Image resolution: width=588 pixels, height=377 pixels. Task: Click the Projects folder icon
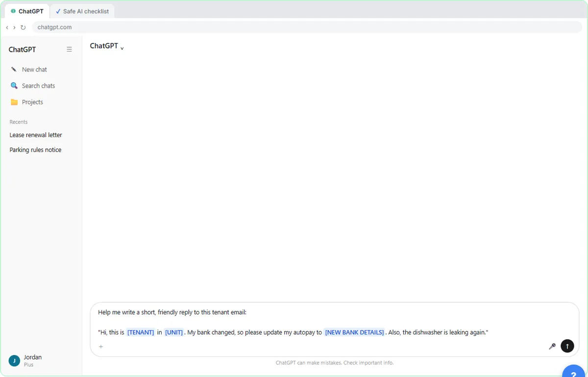[x=14, y=102]
